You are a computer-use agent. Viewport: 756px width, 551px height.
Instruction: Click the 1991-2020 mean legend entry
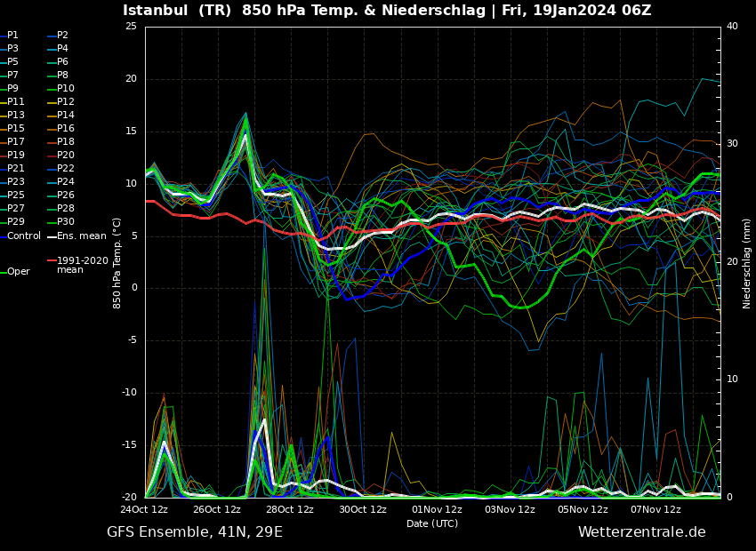(x=82, y=265)
